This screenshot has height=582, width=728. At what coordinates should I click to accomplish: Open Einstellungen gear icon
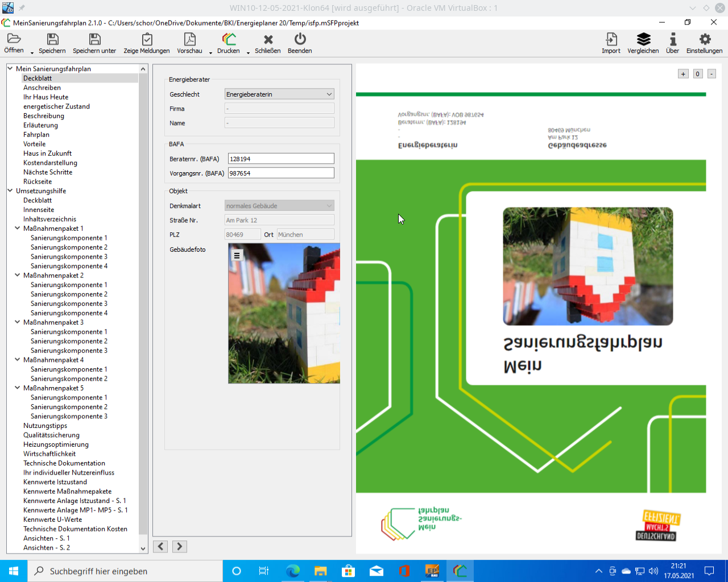(x=705, y=39)
